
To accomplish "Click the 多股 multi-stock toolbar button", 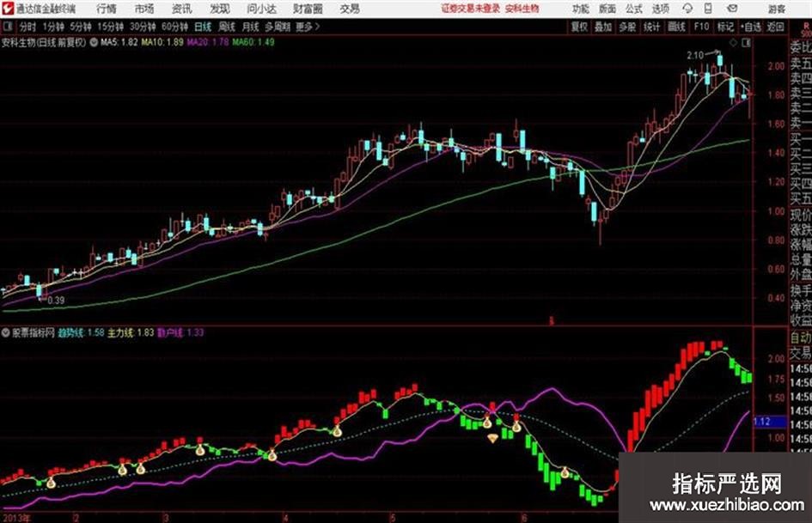I will [x=627, y=27].
